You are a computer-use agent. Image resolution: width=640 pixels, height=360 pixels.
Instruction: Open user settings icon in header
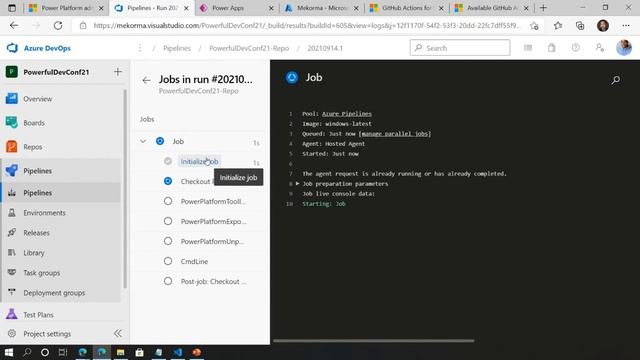click(600, 48)
